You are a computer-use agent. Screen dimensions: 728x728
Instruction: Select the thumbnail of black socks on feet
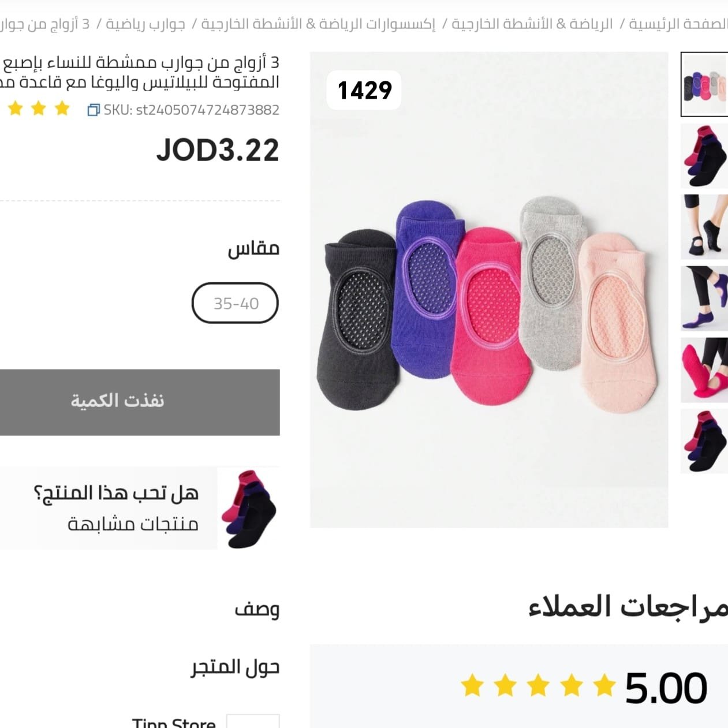tap(704, 227)
